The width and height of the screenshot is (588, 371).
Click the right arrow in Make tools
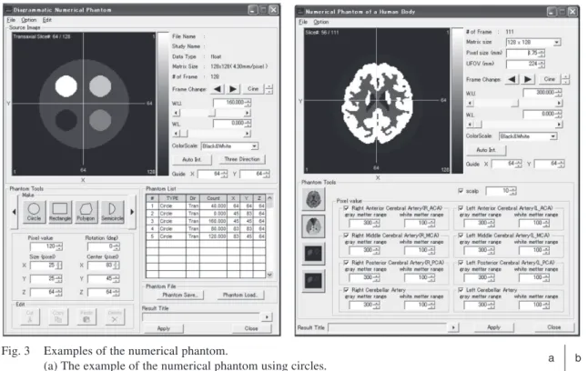[132, 212]
